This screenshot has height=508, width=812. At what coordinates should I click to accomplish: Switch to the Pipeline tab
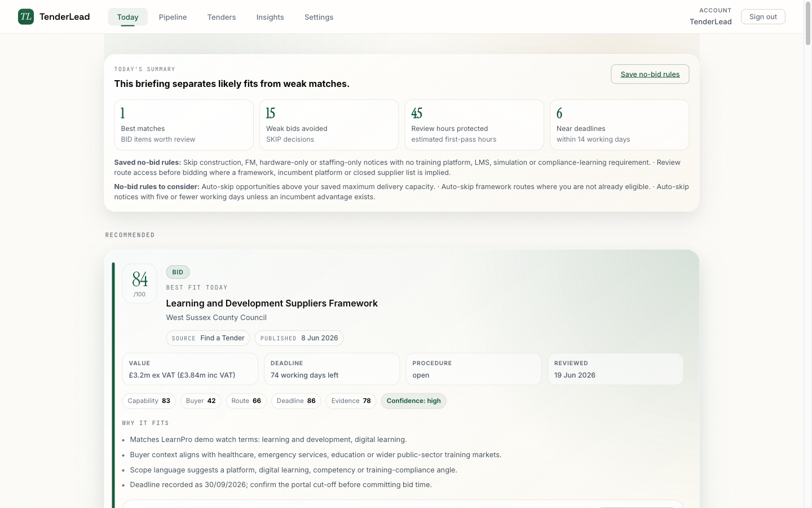[x=173, y=17]
